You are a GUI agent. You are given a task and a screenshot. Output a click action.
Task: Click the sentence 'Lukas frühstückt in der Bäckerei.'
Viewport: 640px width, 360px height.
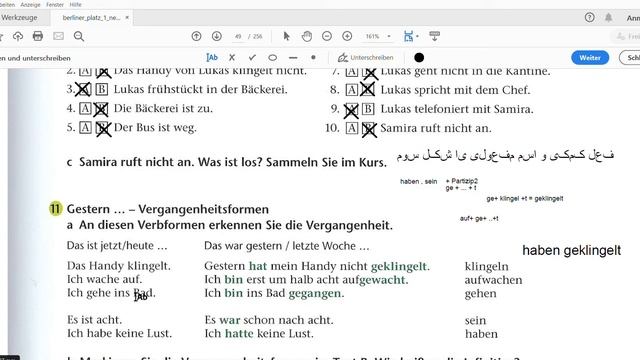click(x=200, y=89)
